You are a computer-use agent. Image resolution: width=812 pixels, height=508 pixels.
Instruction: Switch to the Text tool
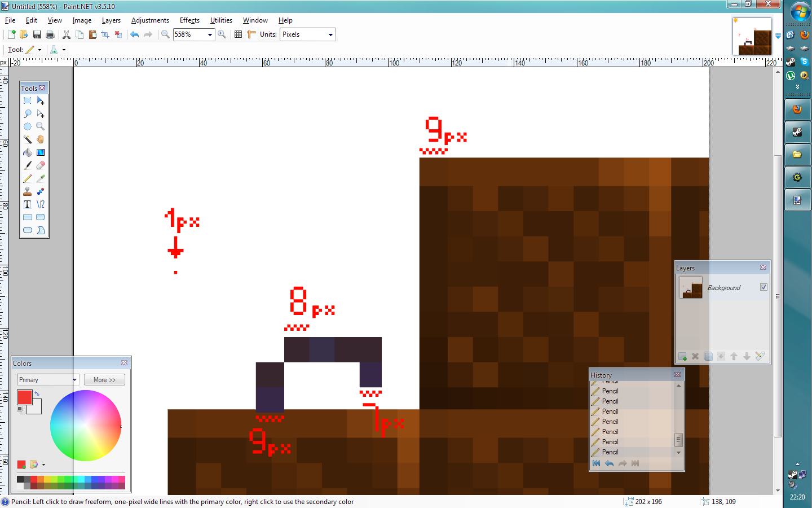27,204
